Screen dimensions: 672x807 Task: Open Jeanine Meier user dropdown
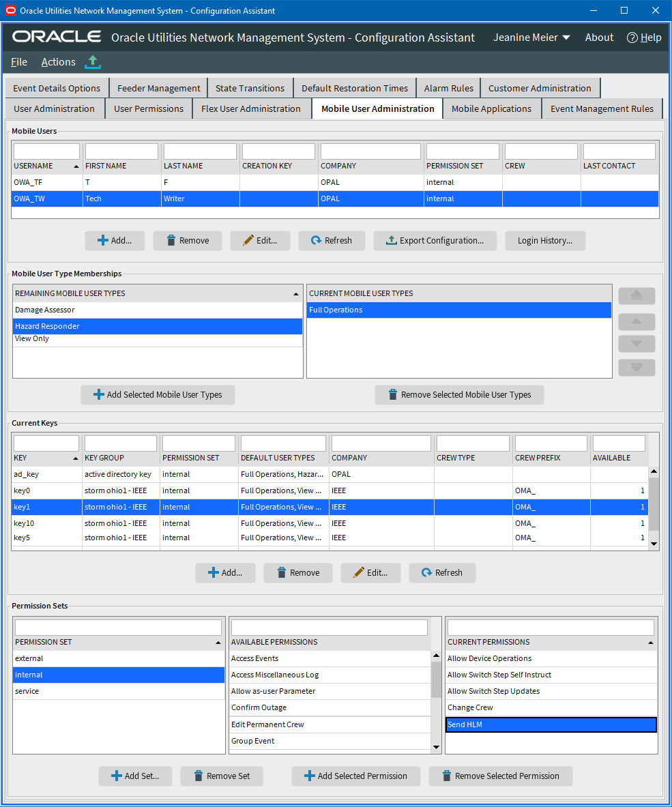click(531, 38)
